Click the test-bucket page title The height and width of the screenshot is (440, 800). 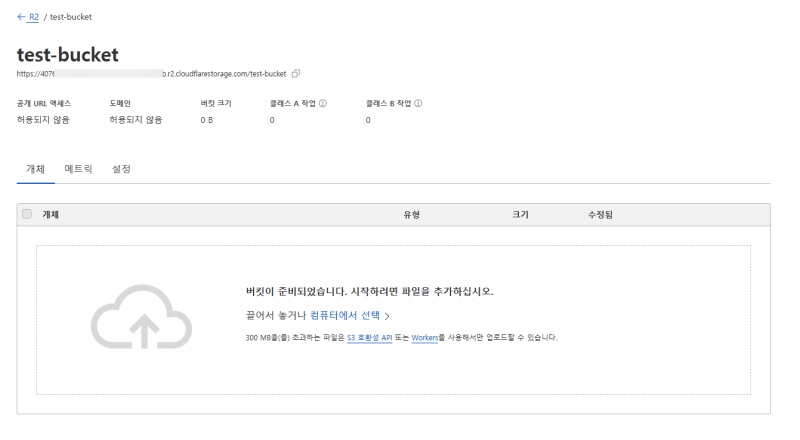(x=68, y=55)
